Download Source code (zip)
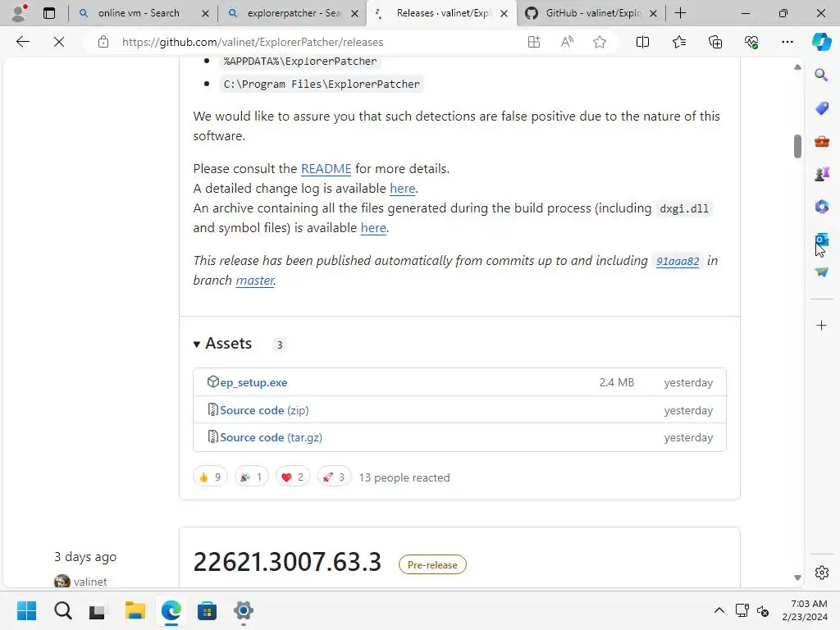 pos(264,410)
